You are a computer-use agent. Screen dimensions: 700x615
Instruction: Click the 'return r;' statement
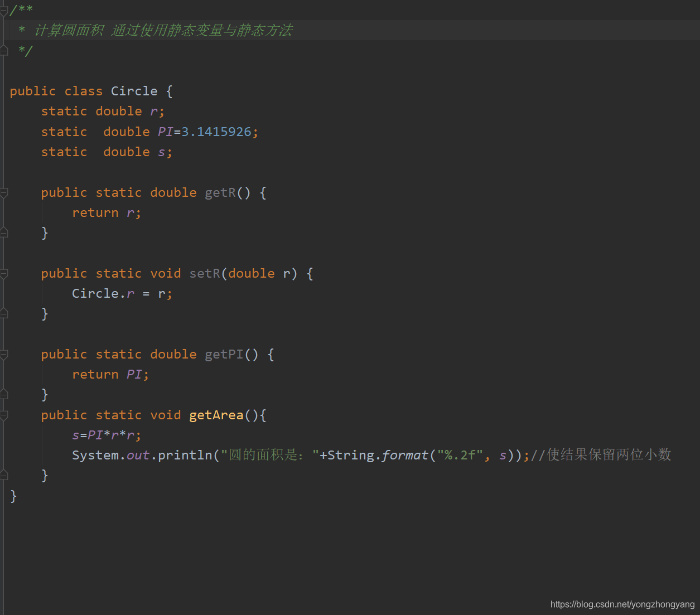[x=107, y=213]
